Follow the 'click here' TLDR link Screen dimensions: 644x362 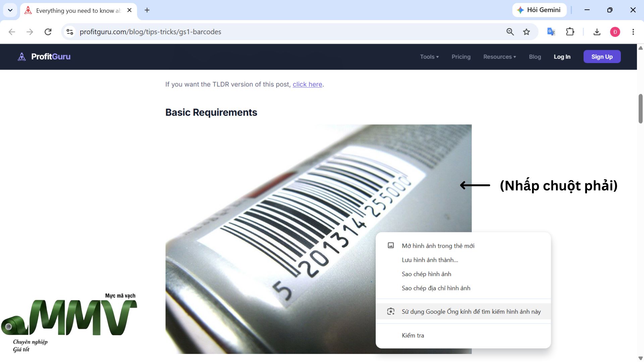pyautogui.click(x=307, y=84)
